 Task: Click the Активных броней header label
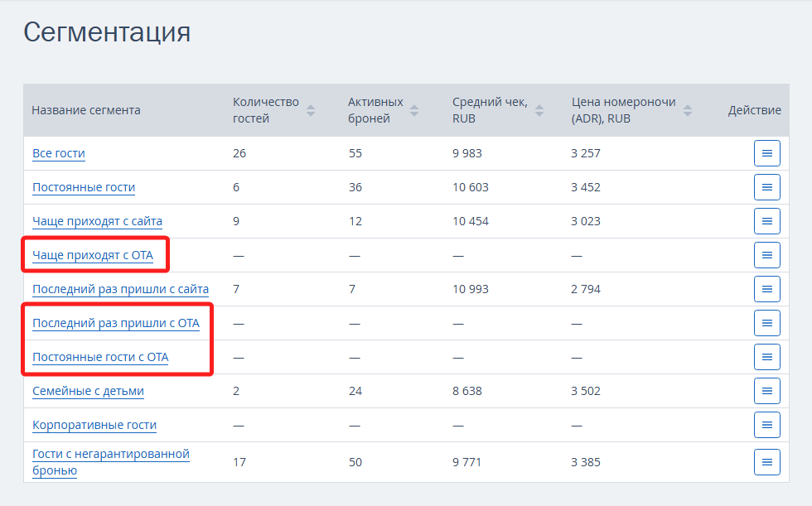click(375, 110)
